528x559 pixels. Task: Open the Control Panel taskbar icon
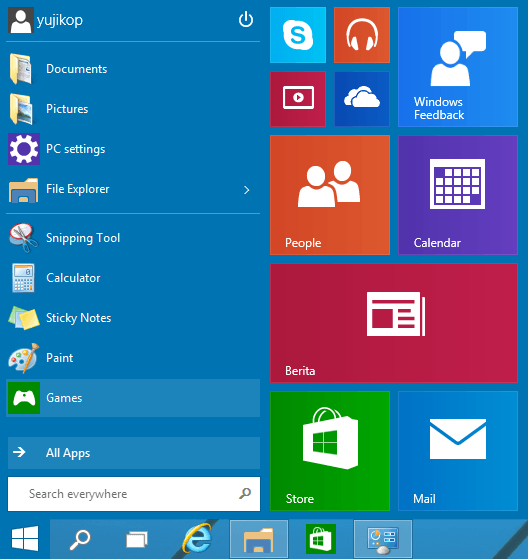[383, 539]
